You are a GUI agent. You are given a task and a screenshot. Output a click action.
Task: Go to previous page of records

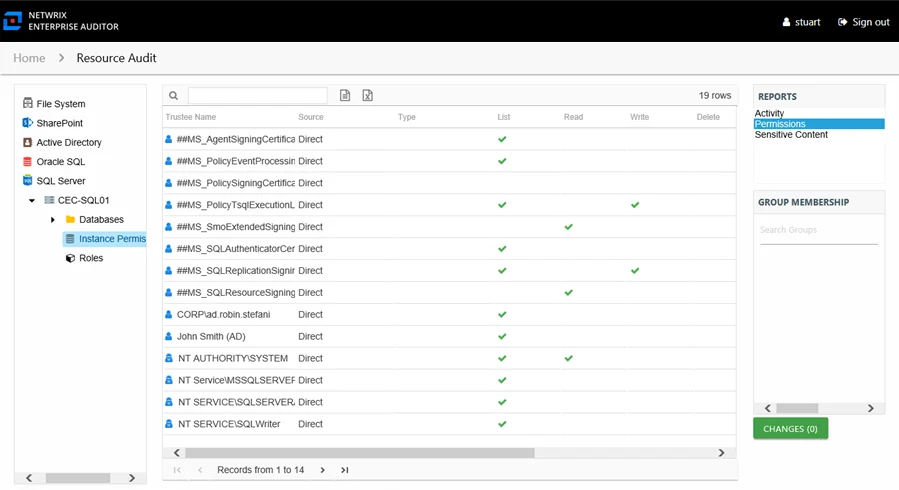(200, 470)
